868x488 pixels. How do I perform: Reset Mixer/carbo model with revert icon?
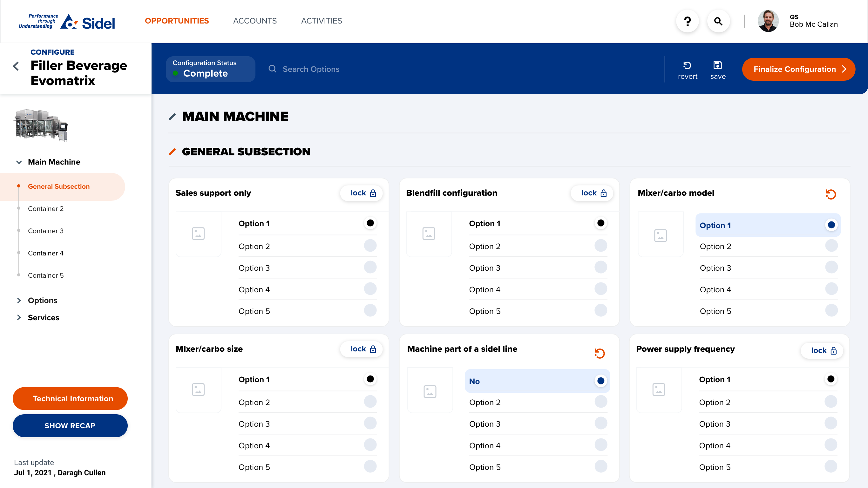[831, 194]
